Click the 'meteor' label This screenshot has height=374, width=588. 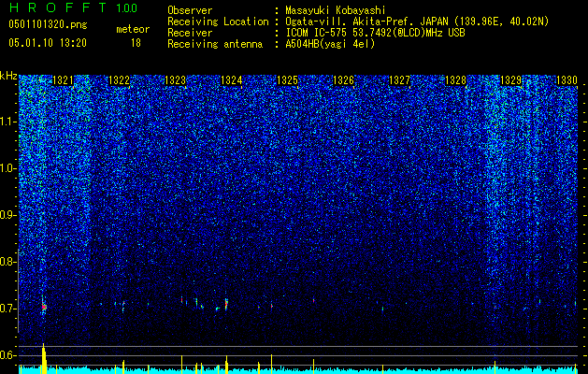(133, 29)
